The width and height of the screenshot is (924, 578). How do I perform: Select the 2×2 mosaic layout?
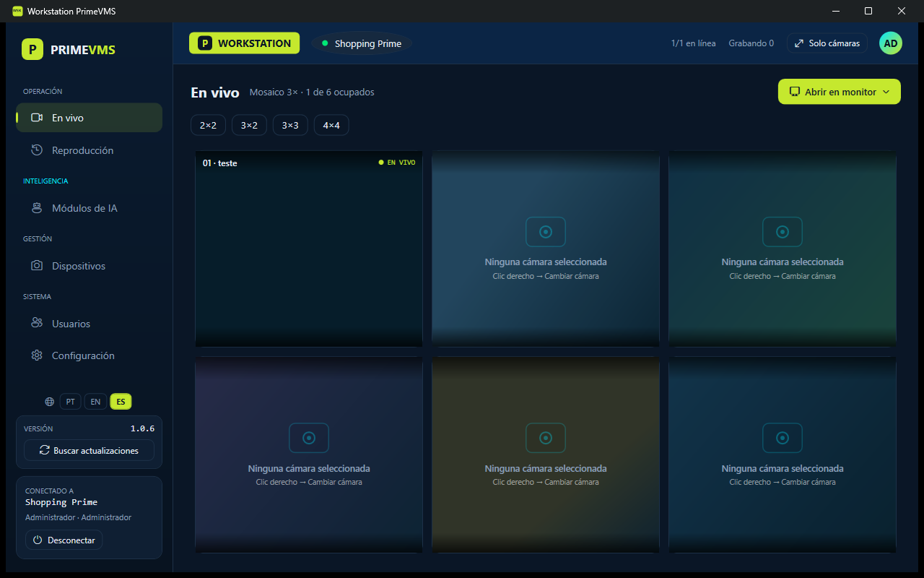(208, 125)
